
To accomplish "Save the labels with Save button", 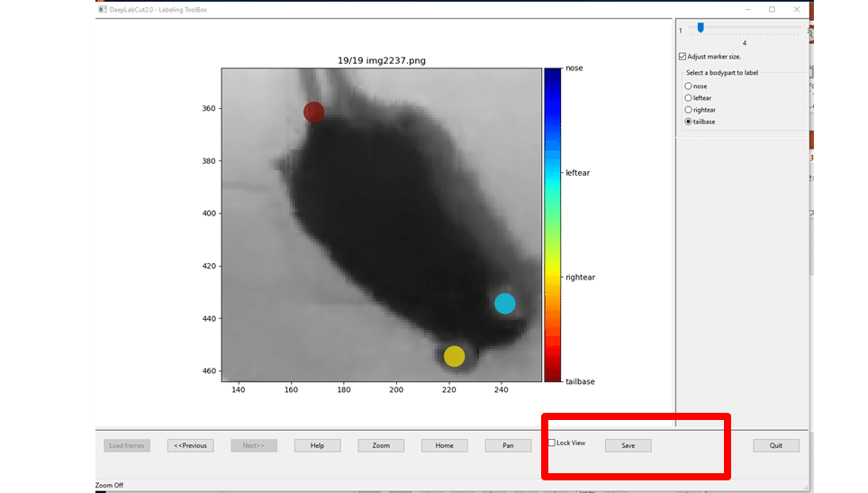I will point(628,445).
